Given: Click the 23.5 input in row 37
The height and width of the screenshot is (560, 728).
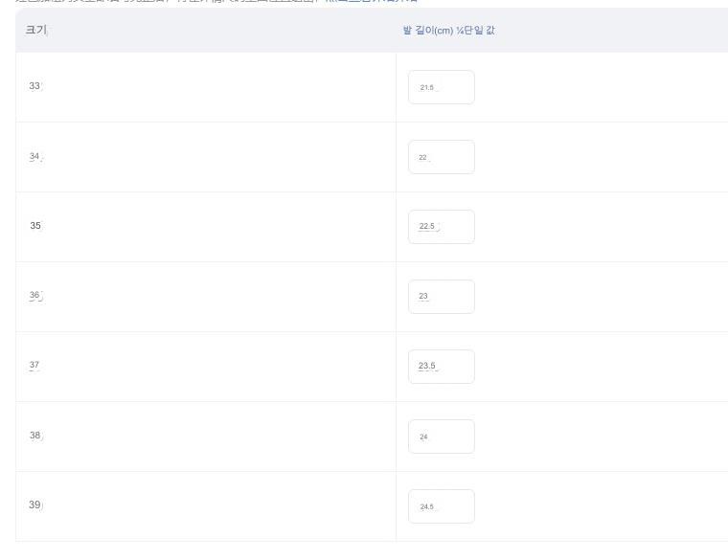Looking at the screenshot, I should [x=442, y=367].
